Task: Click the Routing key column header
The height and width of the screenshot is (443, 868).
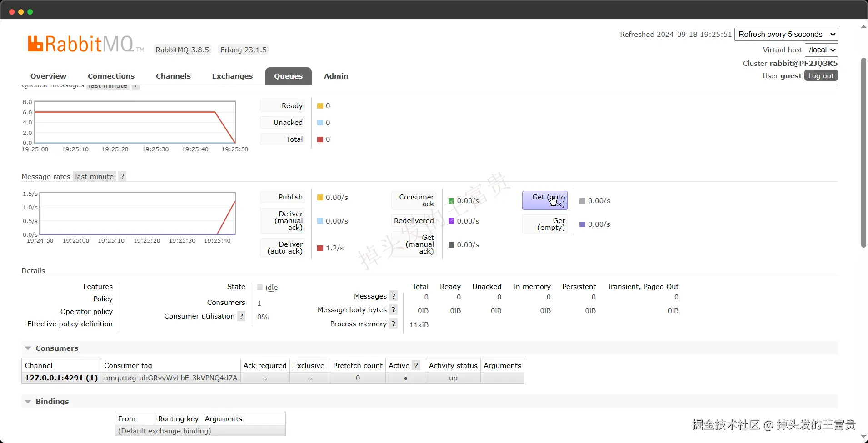Action: (178, 419)
